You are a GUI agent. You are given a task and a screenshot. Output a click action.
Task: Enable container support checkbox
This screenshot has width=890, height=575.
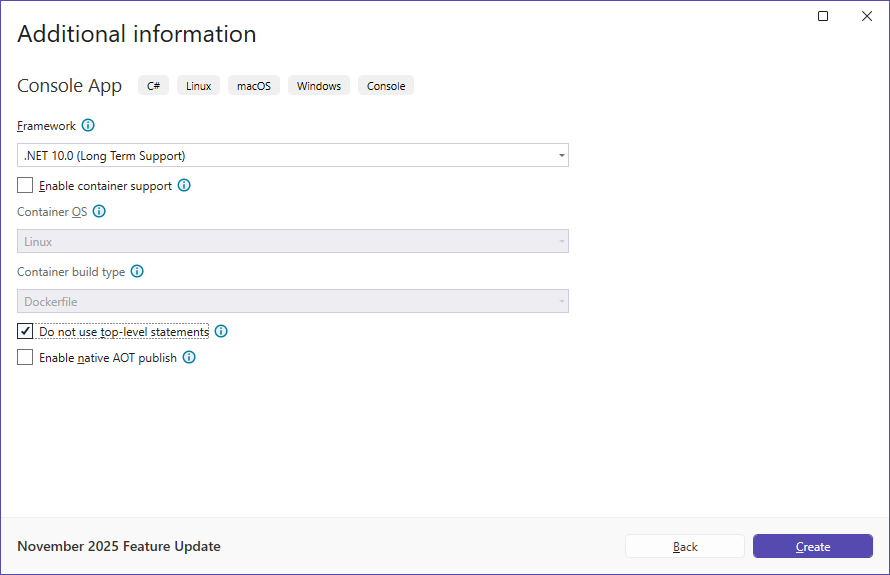tap(25, 186)
